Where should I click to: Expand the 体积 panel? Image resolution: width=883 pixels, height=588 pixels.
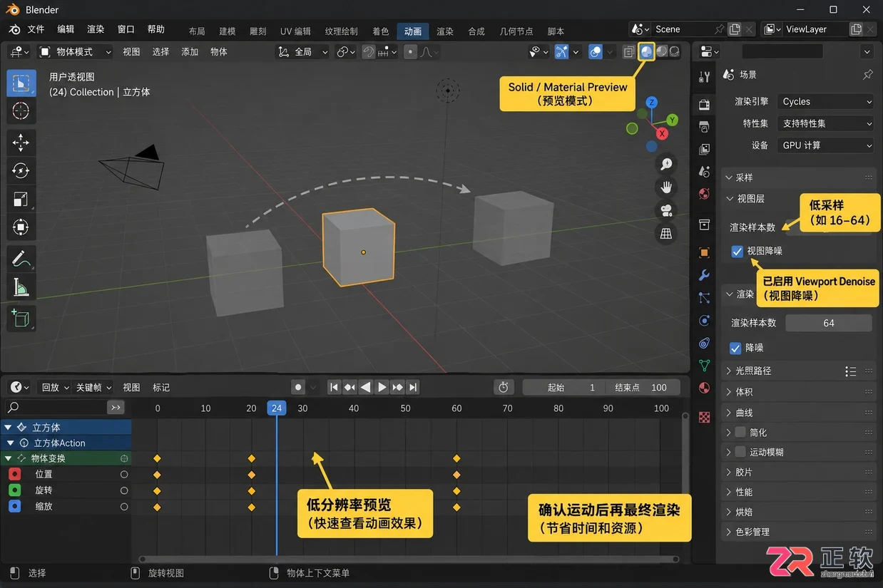799,391
